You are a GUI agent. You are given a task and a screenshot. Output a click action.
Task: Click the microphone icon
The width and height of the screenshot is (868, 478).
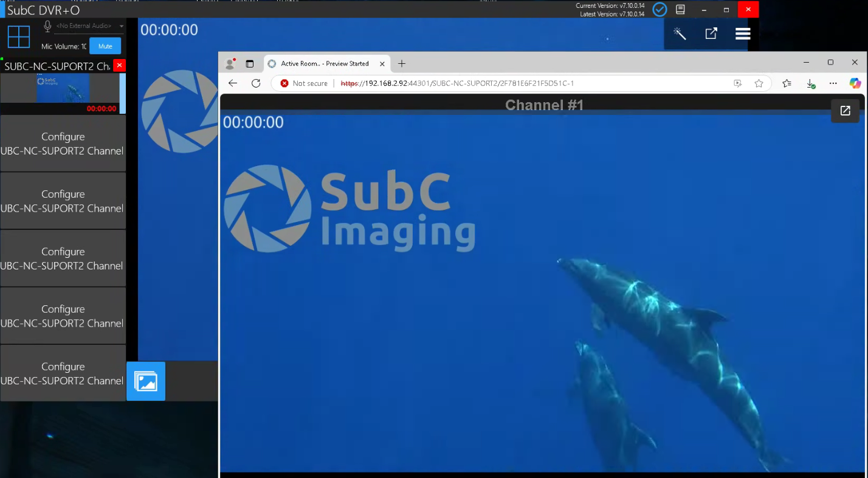click(x=47, y=26)
